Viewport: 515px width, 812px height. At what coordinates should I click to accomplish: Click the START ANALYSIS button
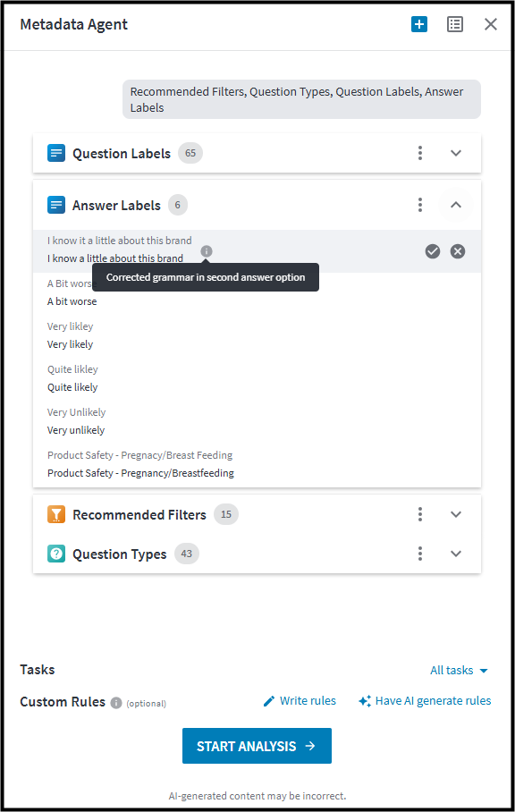[x=257, y=746]
